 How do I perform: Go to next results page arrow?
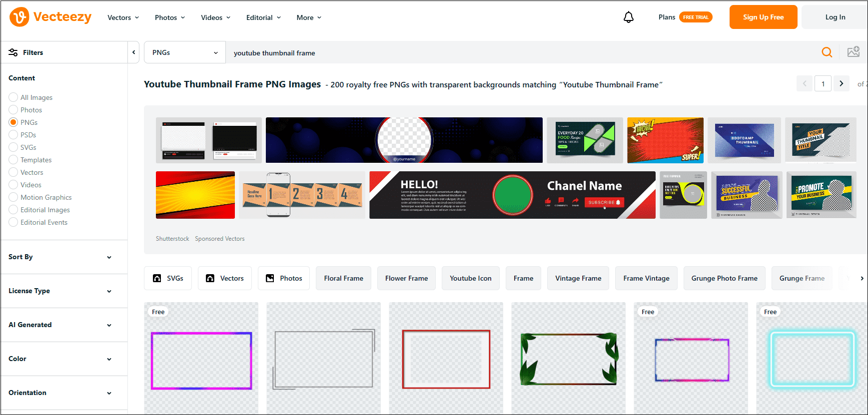(842, 83)
